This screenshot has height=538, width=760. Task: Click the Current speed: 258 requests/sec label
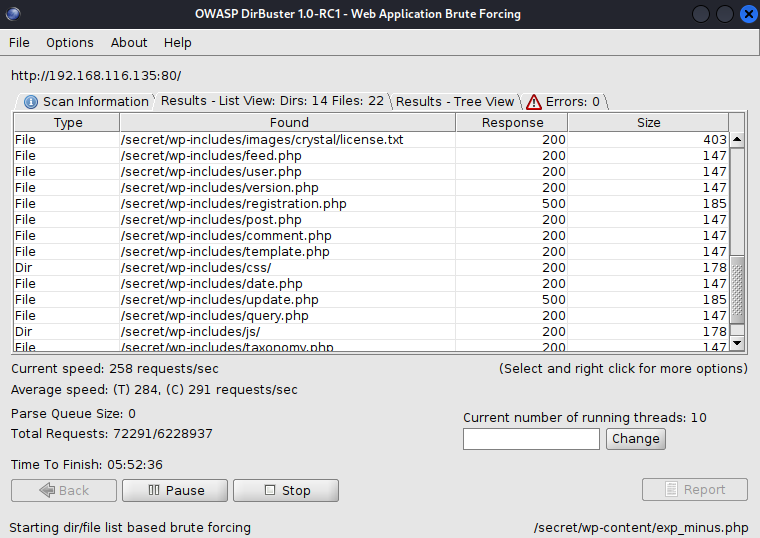[115, 369]
